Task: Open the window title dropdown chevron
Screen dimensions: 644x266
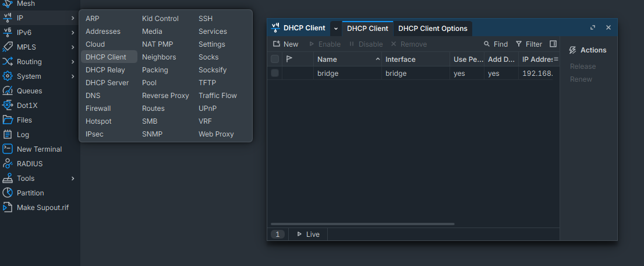Action: tap(336, 29)
